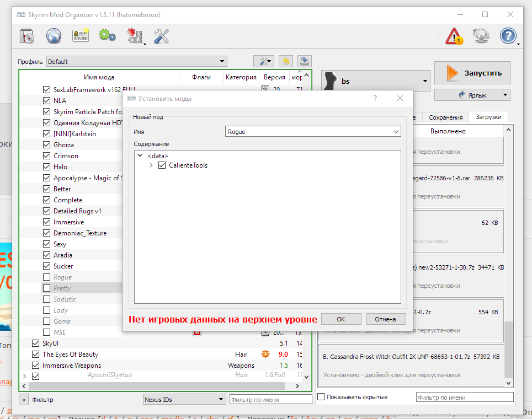The image size is (532, 419).
Task: Open the Nexus IDs dropdown
Action: tap(184, 399)
